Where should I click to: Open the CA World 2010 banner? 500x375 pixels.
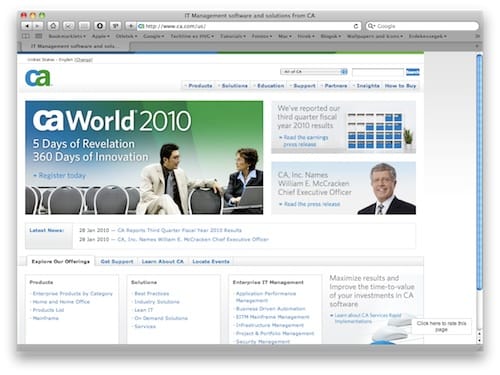144,158
